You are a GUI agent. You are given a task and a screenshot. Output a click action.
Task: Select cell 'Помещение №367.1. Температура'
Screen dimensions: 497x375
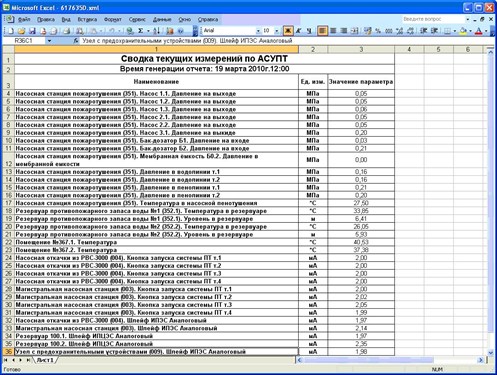(156, 242)
